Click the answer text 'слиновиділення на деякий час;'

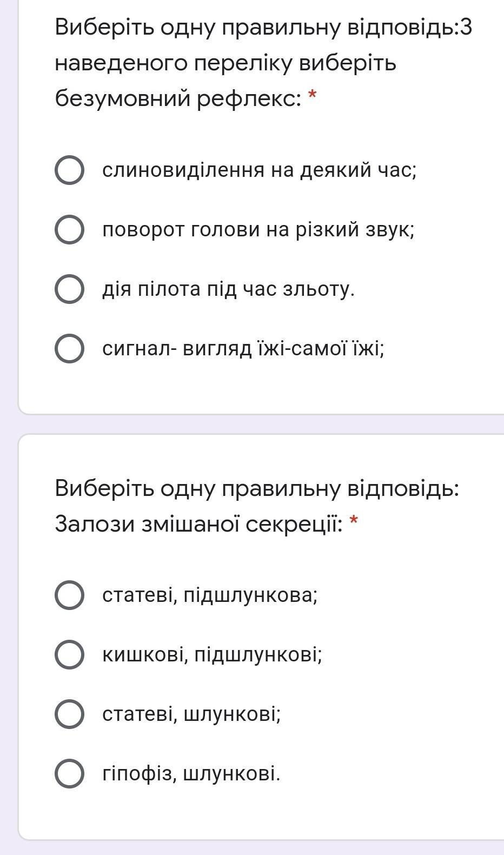(260, 170)
